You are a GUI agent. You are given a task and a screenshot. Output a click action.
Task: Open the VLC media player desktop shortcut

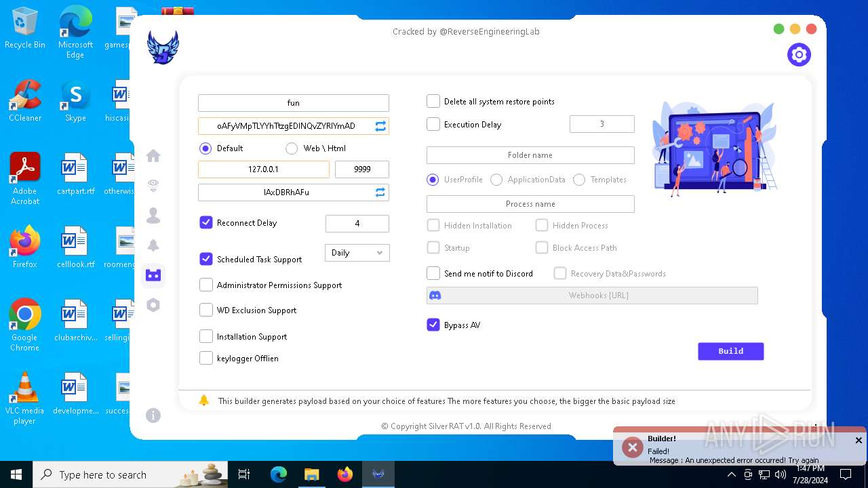point(25,399)
